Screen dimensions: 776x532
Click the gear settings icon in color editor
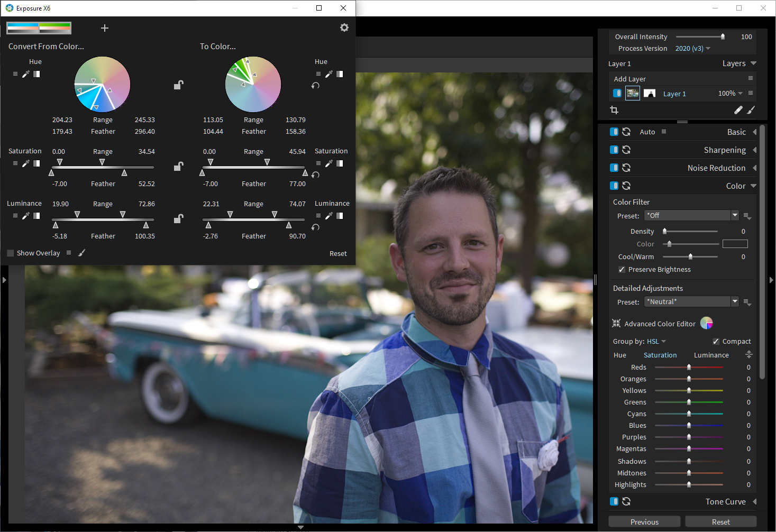pos(344,27)
